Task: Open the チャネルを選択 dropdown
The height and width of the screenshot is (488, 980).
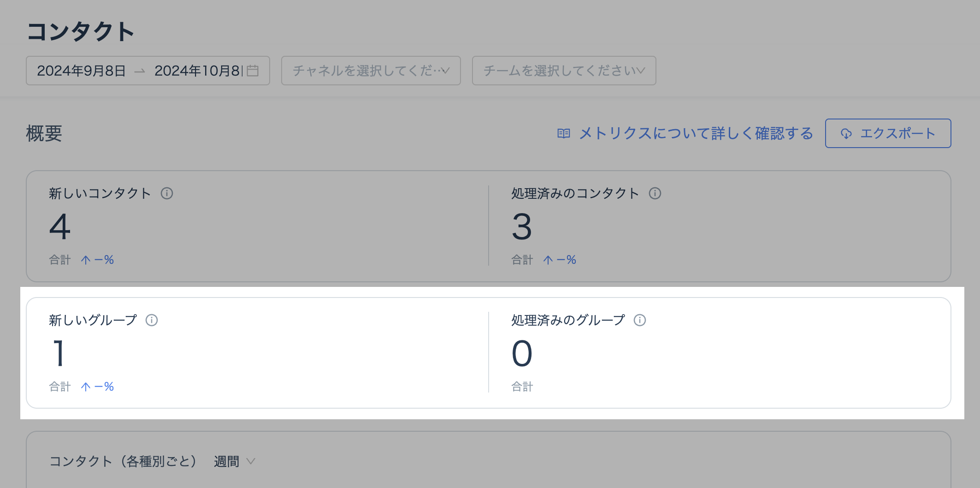Action: pyautogui.click(x=371, y=71)
